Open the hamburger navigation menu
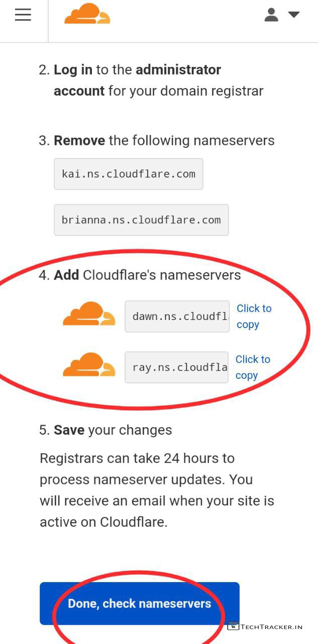318x644 pixels. coord(23,15)
